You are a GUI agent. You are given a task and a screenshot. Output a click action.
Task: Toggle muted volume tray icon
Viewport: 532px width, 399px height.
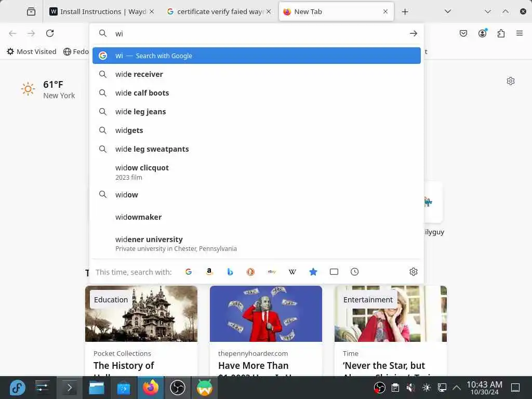tap(410, 388)
